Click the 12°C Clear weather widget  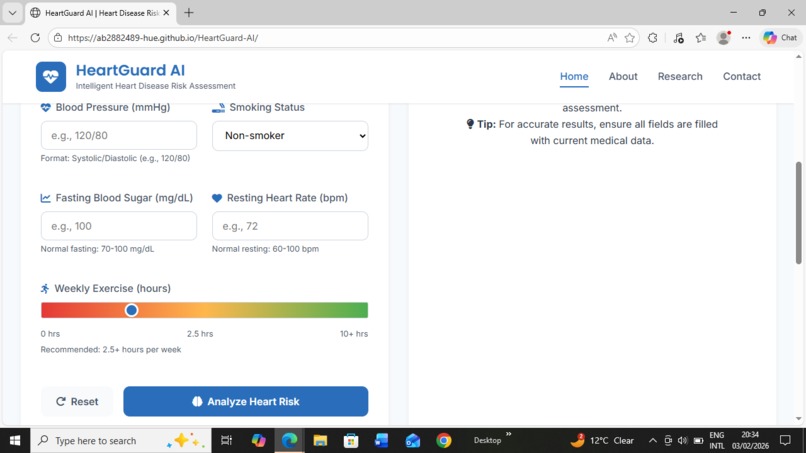pos(602,441)
